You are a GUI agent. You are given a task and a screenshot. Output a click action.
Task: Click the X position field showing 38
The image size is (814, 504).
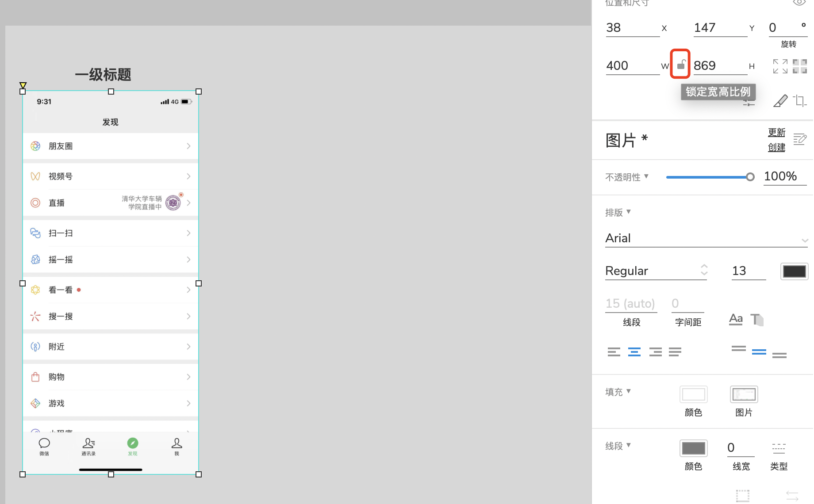pos(633,28)
